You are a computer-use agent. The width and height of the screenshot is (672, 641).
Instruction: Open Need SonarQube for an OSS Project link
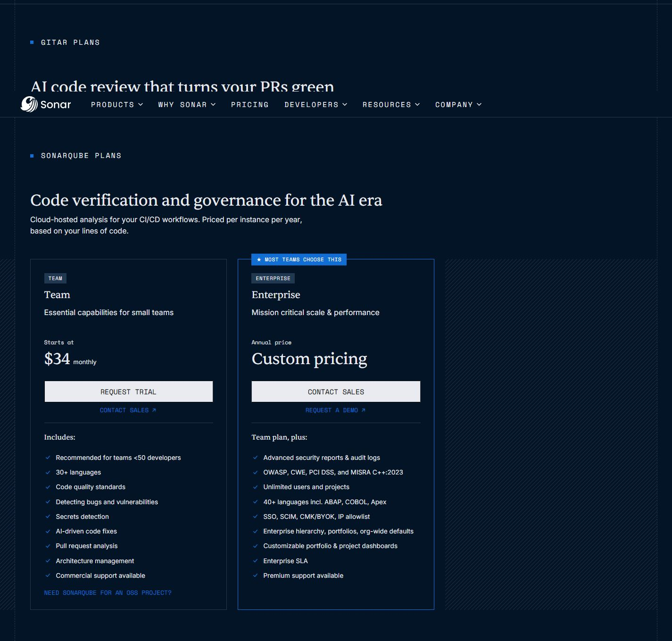108,593
